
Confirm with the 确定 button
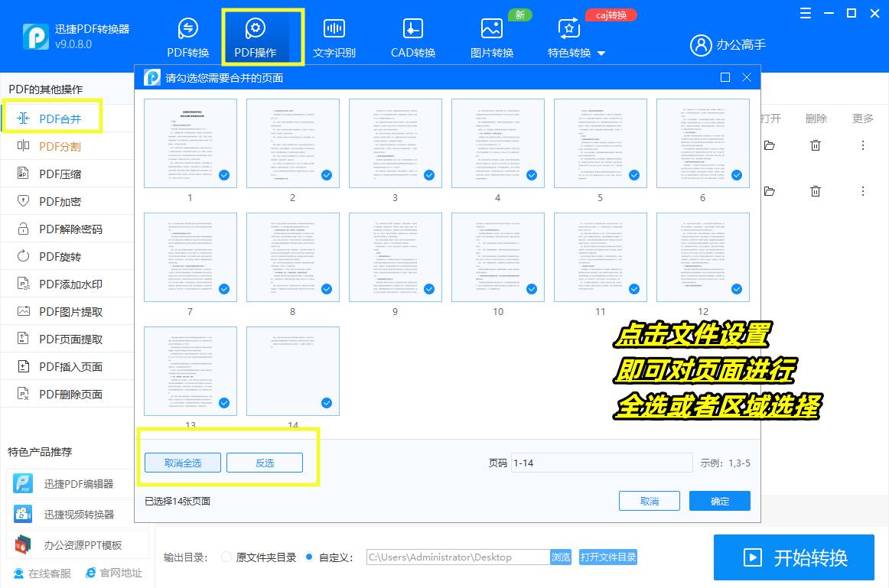[x=720, y=502]
